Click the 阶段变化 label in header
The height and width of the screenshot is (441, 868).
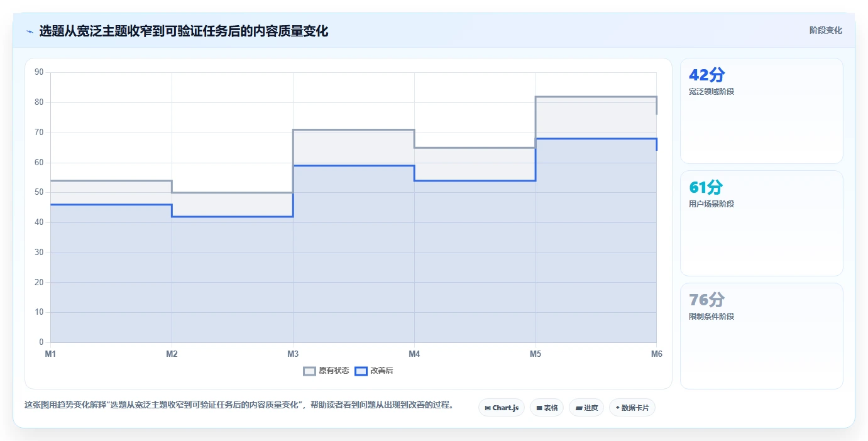825,30
